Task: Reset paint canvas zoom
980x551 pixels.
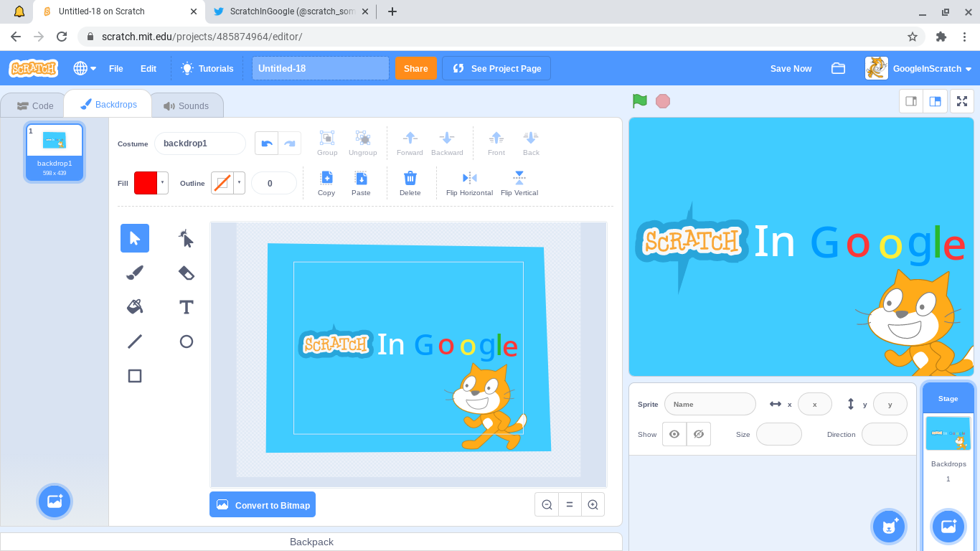Action: pyautogui.click(x=570, y=504)
